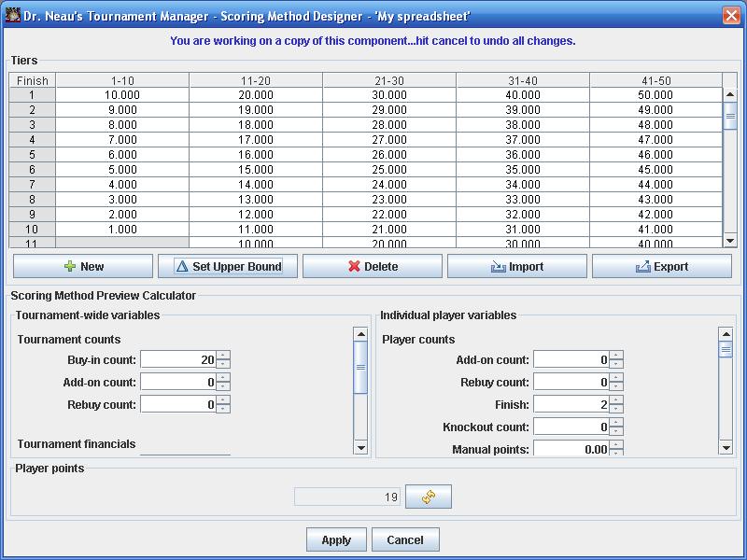Screen dimensions: 747x560
Task: Click player variables scroll down arrow
Action: [726, 448]
